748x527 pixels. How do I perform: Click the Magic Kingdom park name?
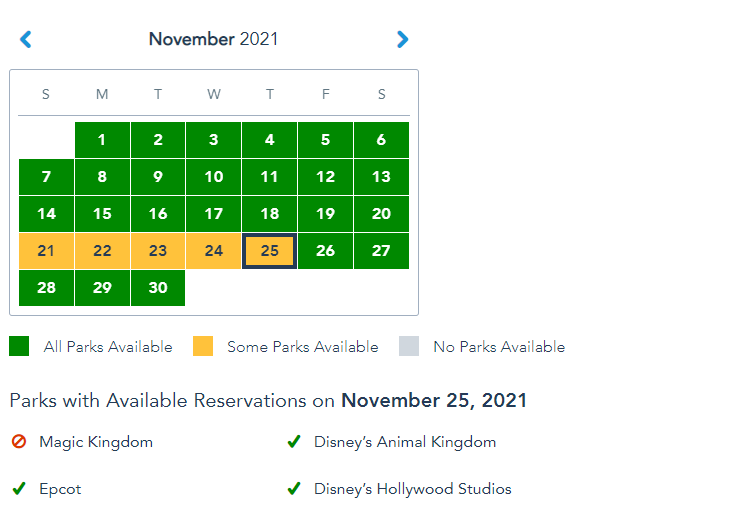[96, 442]
